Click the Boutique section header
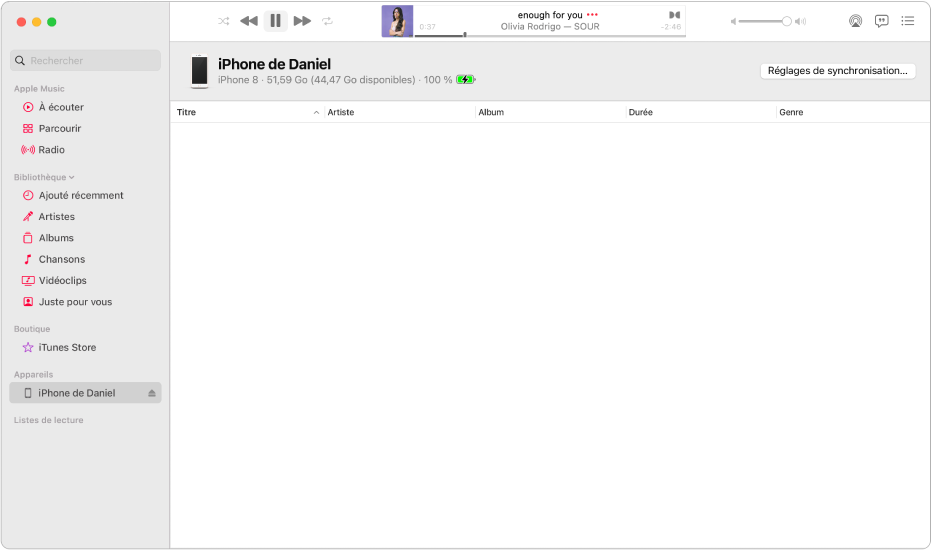This screenshot has height=551, width=931. pyautogui.click(x=32, y=329)
